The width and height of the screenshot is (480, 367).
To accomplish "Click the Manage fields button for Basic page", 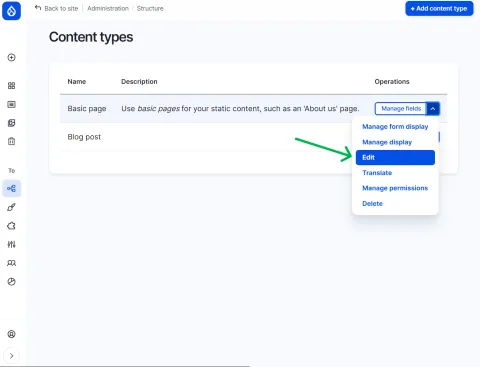I will click(401, 109).
